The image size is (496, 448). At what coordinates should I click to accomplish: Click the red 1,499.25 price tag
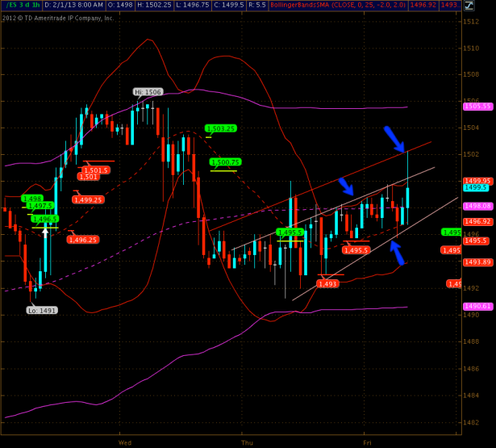pyautogui.click(x=87, y=199)
